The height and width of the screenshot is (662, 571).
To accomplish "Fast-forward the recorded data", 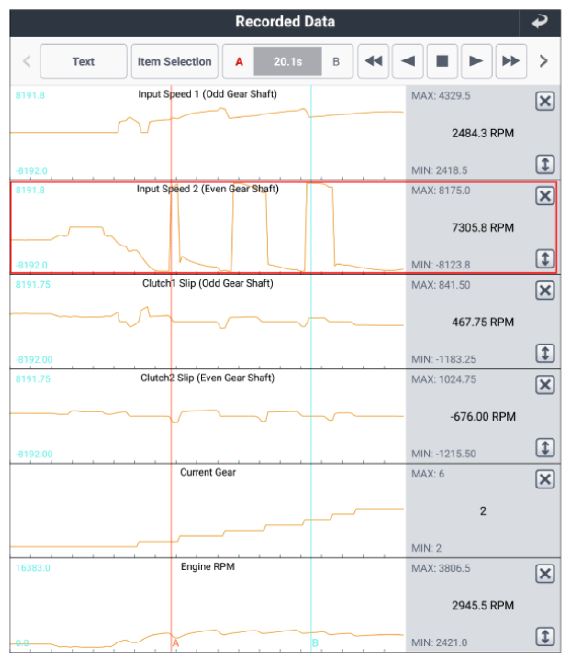I will point(511,62).
